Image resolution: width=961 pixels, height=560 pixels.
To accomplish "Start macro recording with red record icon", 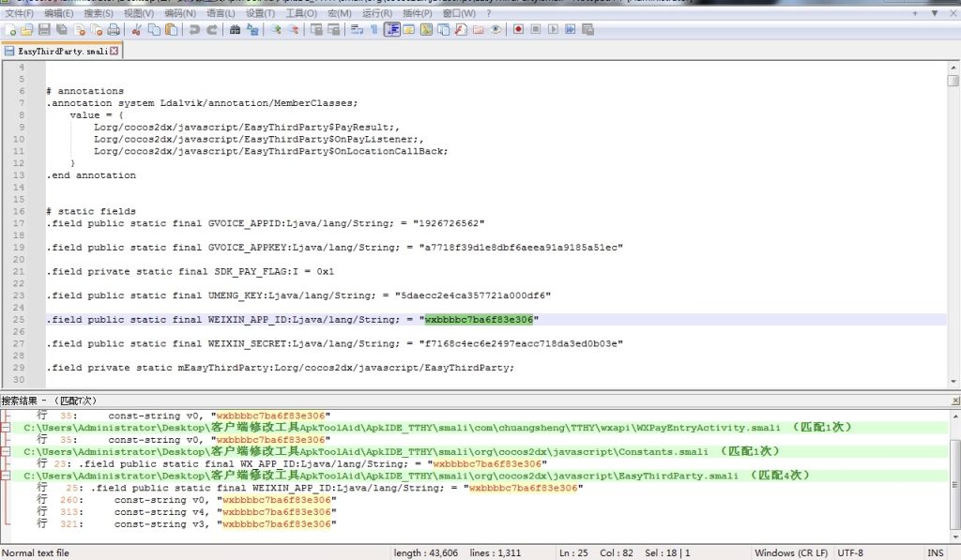I will [519, 30].
